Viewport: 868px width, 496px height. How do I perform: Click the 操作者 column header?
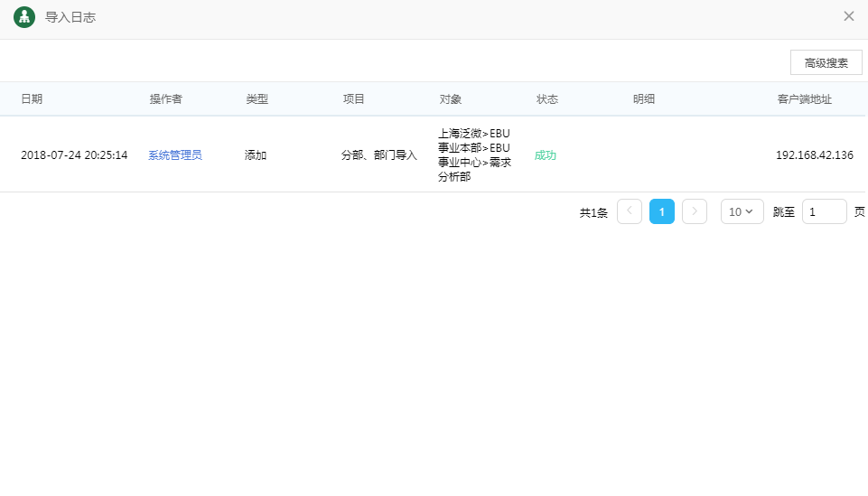pos(166,99)
